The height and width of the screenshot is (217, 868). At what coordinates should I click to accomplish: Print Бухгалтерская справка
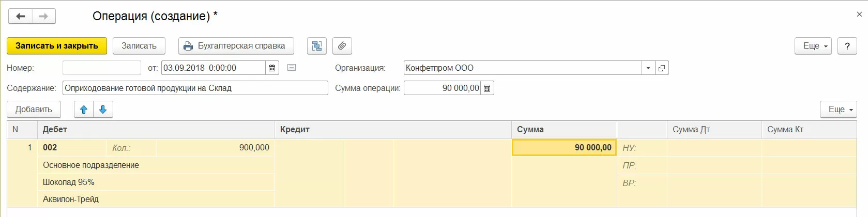coord(236,46)
